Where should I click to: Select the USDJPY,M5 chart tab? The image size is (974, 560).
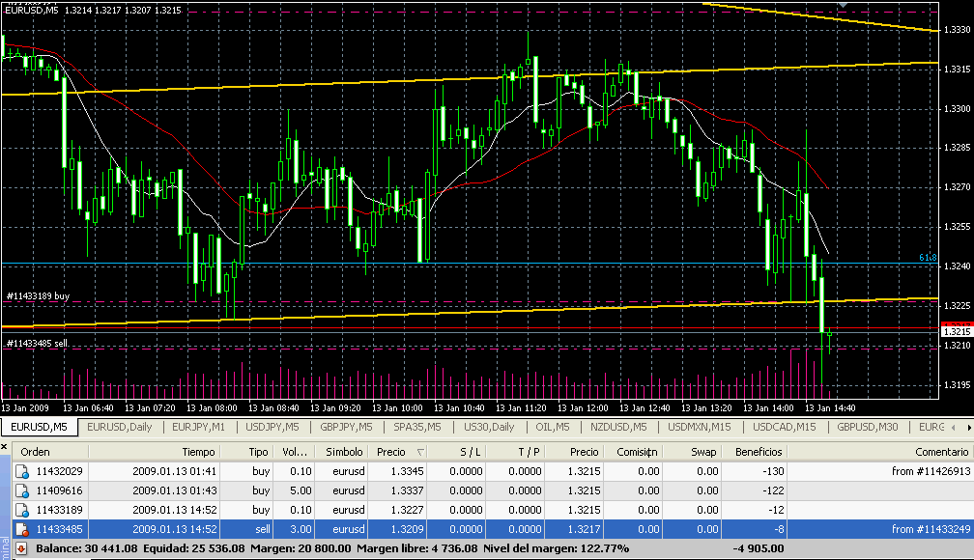click(272, 427)
